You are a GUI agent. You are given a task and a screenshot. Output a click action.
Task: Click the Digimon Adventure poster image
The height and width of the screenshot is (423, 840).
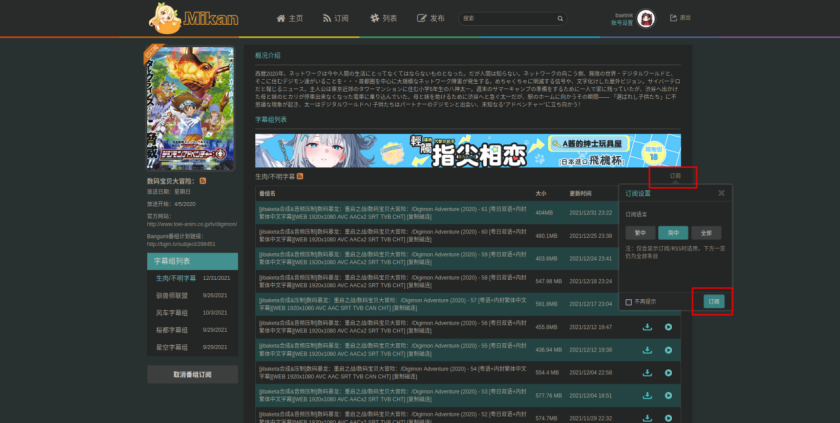pos(191,108)
